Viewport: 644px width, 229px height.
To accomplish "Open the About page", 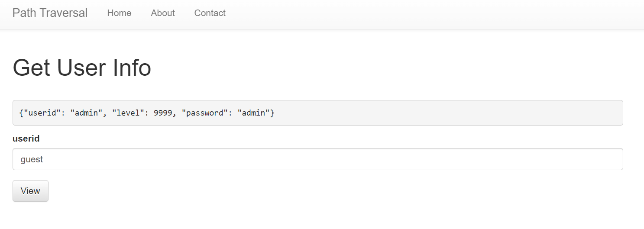I will (163, 13).
